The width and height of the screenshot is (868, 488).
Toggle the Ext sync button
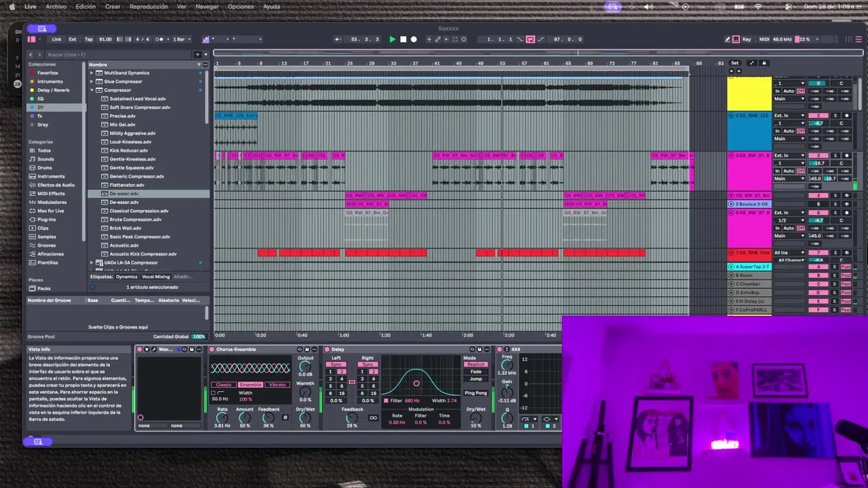[73, 39]
